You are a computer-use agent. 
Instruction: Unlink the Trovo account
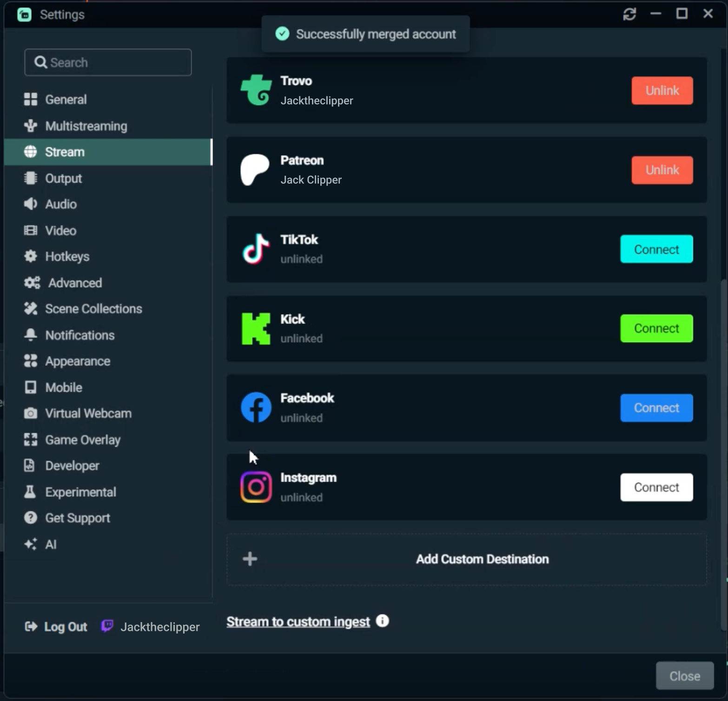(x=662, y=90)
